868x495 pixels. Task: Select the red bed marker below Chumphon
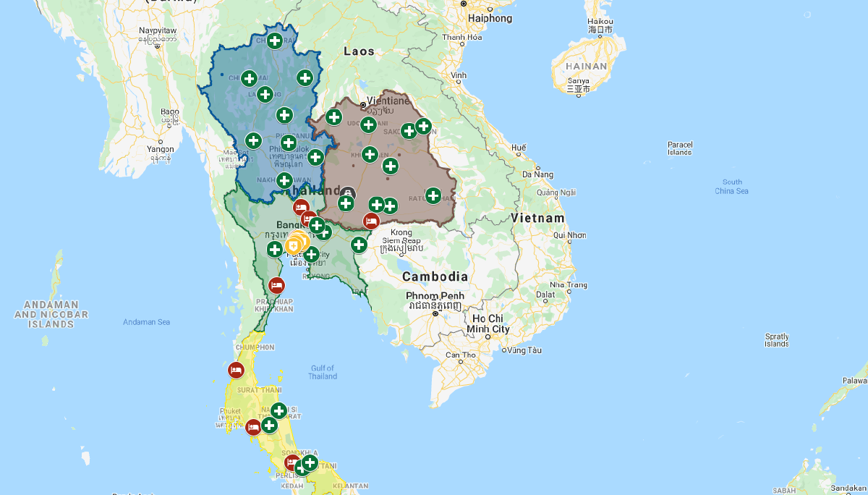[x=236, y=371]
